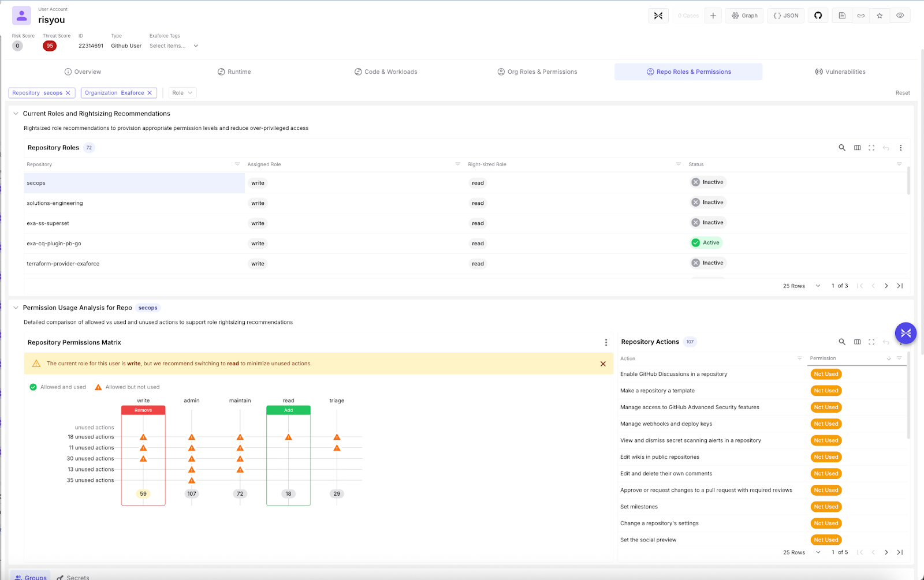Screen dimensions: 924x580
Task: Open the Repository Roles table more options menu
Action: [900, 148]
